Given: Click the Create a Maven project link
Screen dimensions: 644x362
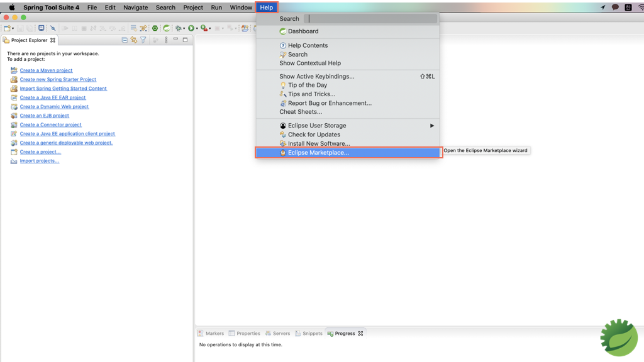Looking at the screenshot, I should coord(46,70).
